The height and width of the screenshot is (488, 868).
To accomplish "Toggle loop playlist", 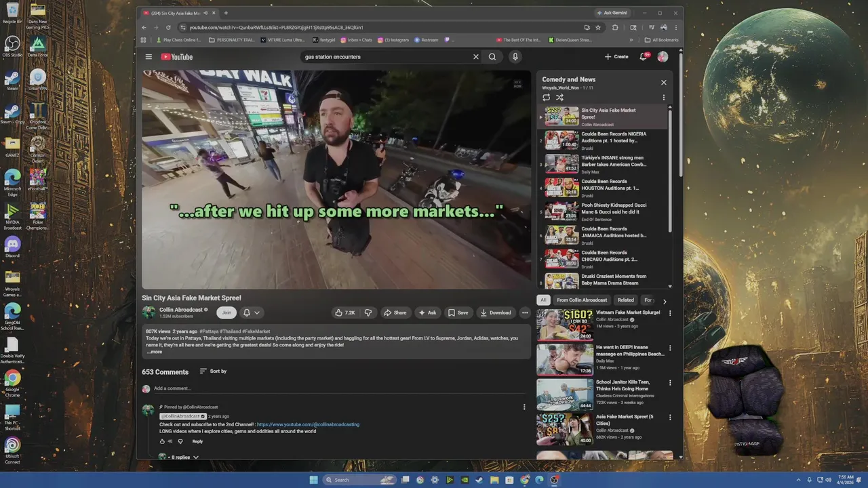I will point(546,98).
